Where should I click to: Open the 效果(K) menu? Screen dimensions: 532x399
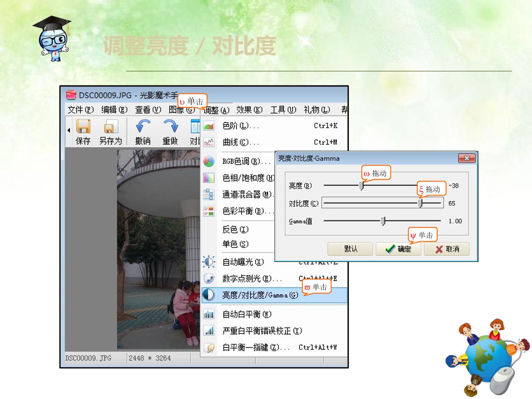coord(249,110)
